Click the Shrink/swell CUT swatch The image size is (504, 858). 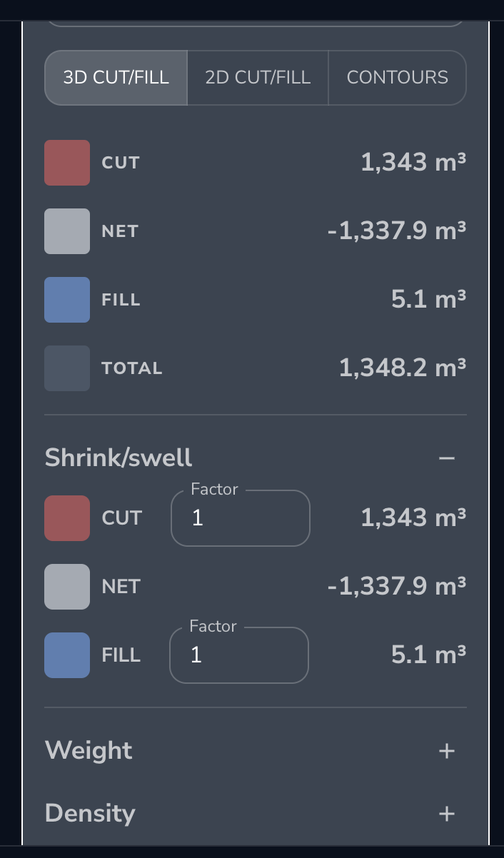click(x=66, y=518)
